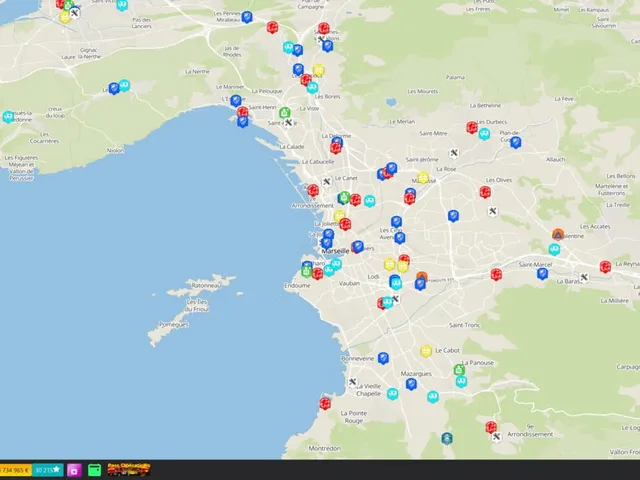The height and width of the screenshot is (480, 640).
Task: Click the blue marker at L'Estaque
Action: tap(236, 100)
